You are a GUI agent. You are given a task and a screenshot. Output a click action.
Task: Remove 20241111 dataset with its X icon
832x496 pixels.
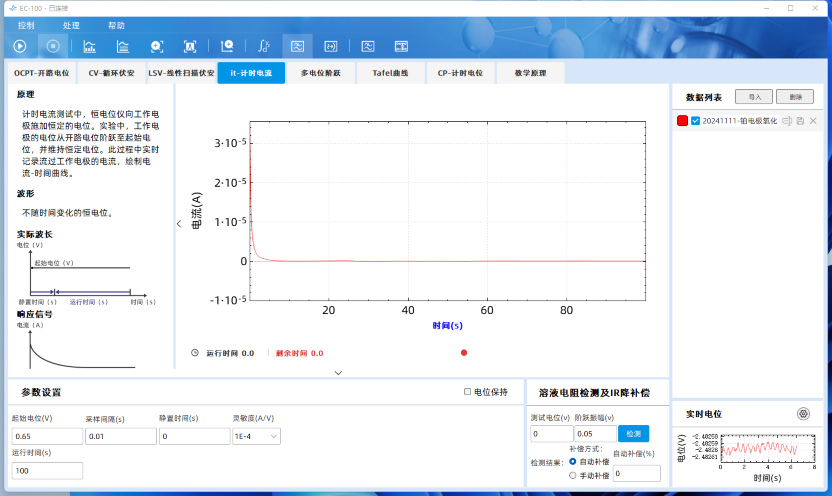813,121
